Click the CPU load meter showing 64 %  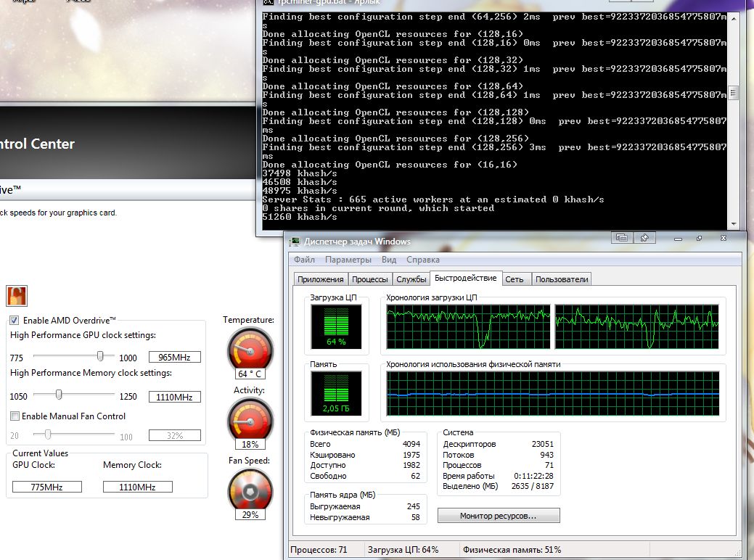pos(336,326)
